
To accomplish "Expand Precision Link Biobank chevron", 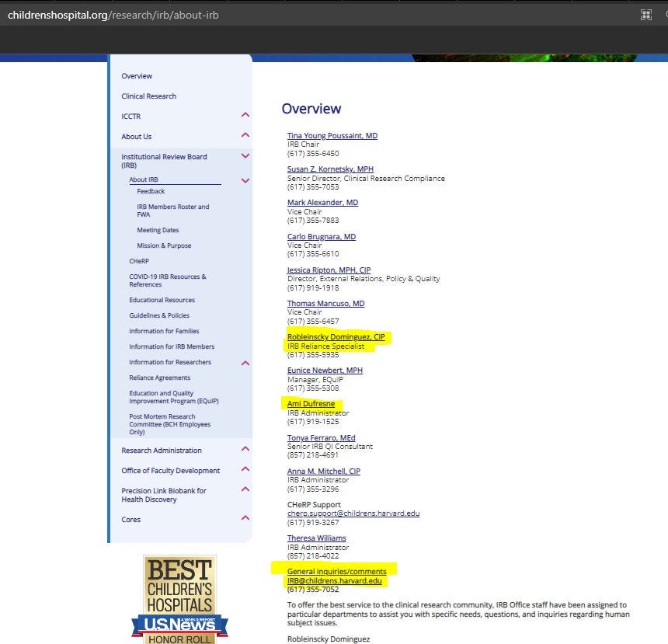I will click(x=245, y=489).
